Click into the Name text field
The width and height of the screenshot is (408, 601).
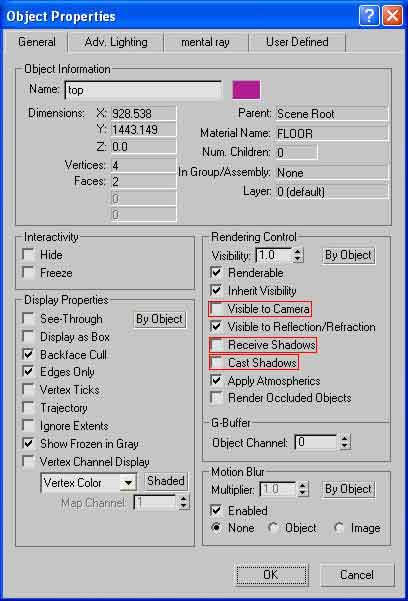pos(143,90)
